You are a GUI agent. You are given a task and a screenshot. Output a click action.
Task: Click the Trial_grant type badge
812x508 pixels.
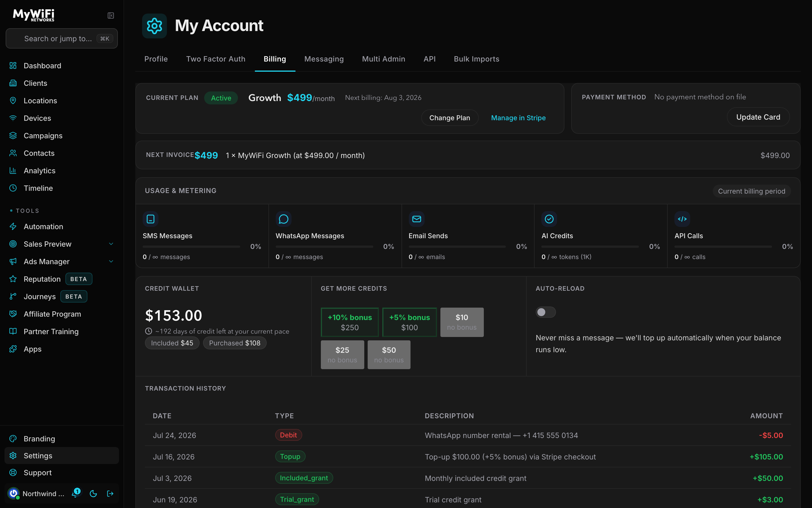[x=297, y=500]
